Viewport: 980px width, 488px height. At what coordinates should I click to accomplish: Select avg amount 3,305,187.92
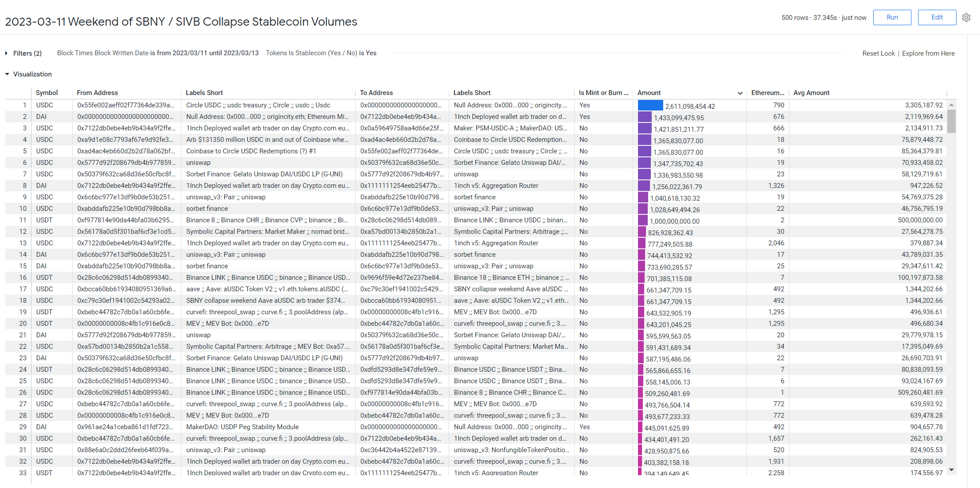[924, 105]
